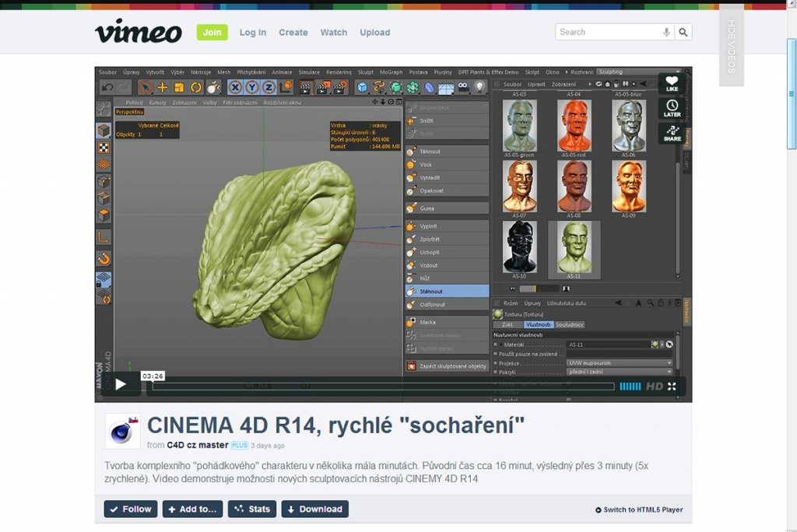Open the Log In link
The width and height of the screenshot is (797, 532).
(253, 32)
